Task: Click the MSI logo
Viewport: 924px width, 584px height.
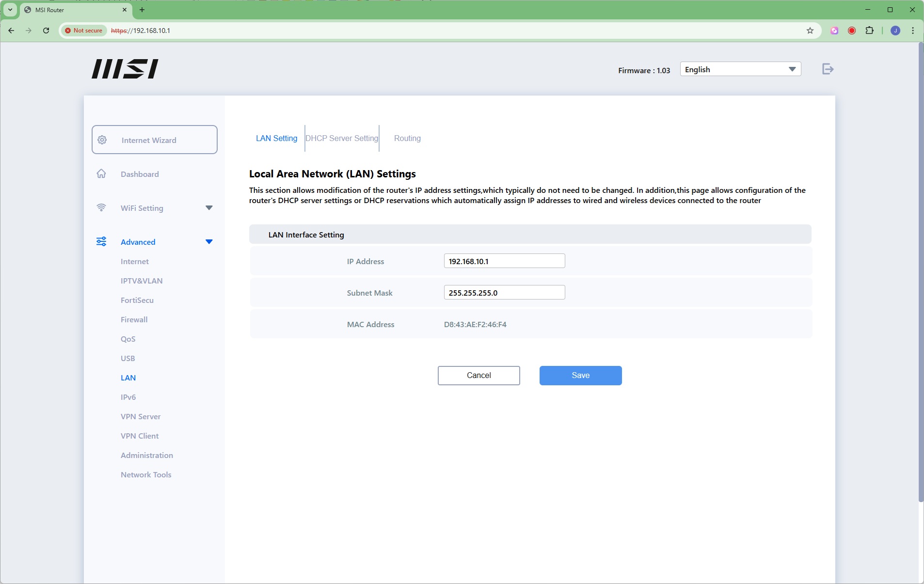Action: point(125,69)
